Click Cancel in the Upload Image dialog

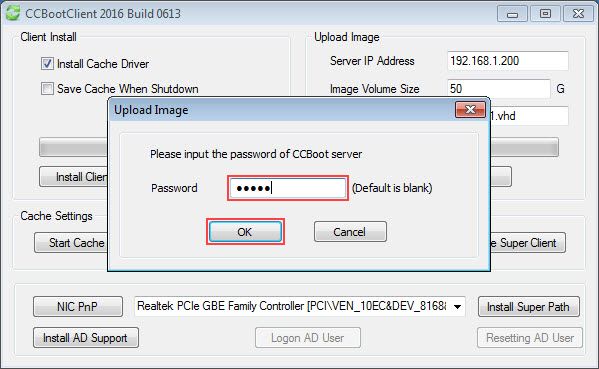click(x=350, y=231)
